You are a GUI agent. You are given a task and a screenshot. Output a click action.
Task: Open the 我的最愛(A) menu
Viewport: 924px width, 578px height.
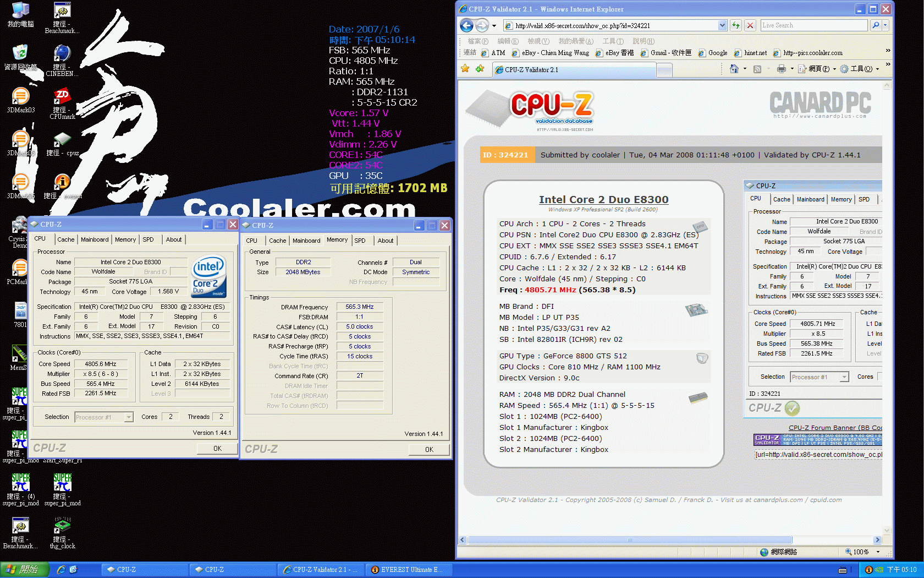pos(576,41)
